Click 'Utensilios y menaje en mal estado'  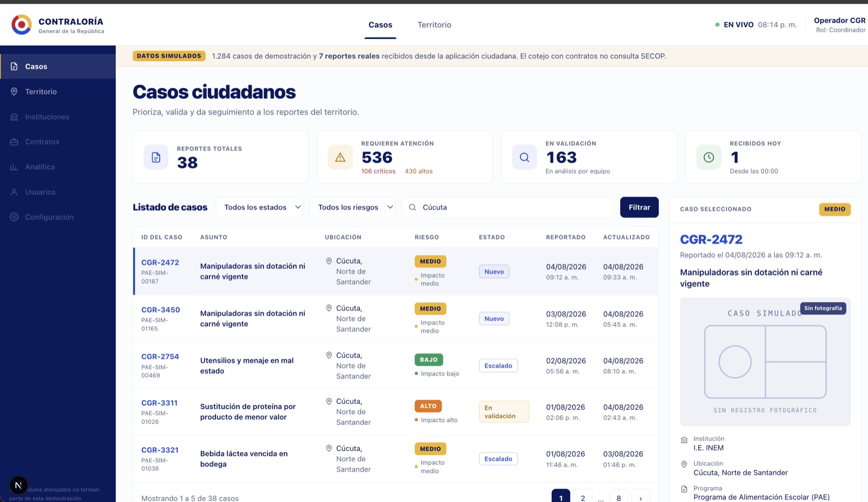[x=247, y=366]
